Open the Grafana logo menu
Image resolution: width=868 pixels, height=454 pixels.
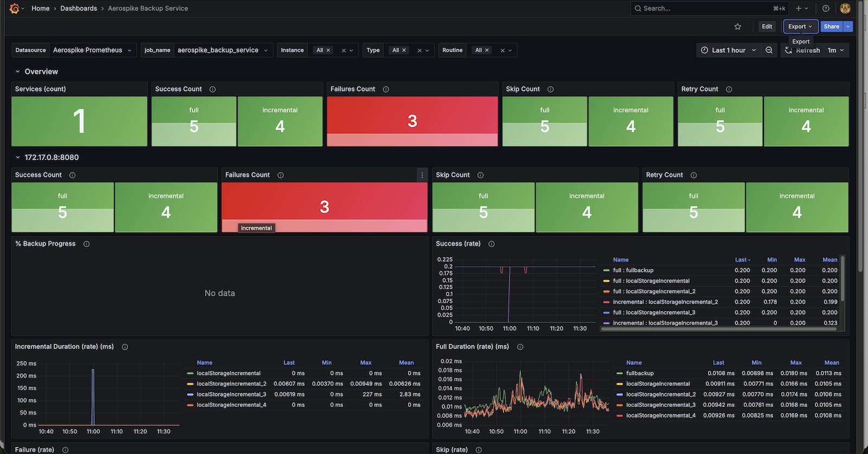coord(15,8)
